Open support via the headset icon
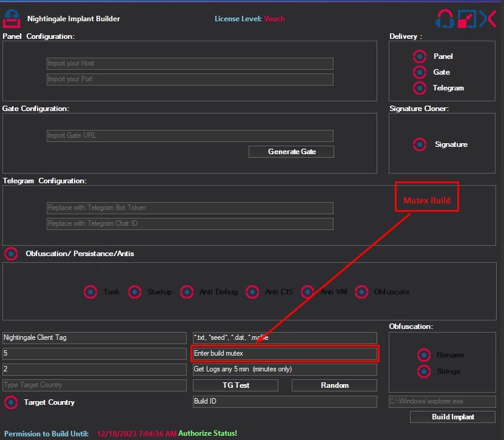504x440 pixels. click(445, 19)
